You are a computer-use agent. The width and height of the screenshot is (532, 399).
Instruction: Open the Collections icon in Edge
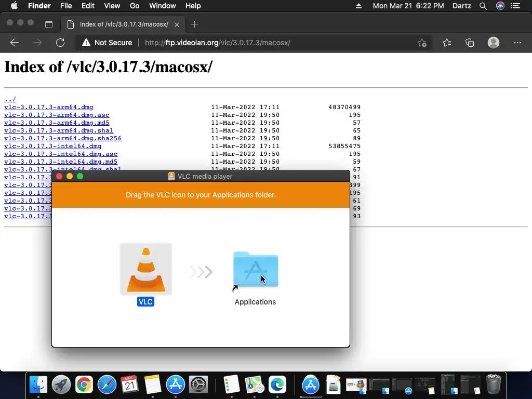(x=470, y=43)
